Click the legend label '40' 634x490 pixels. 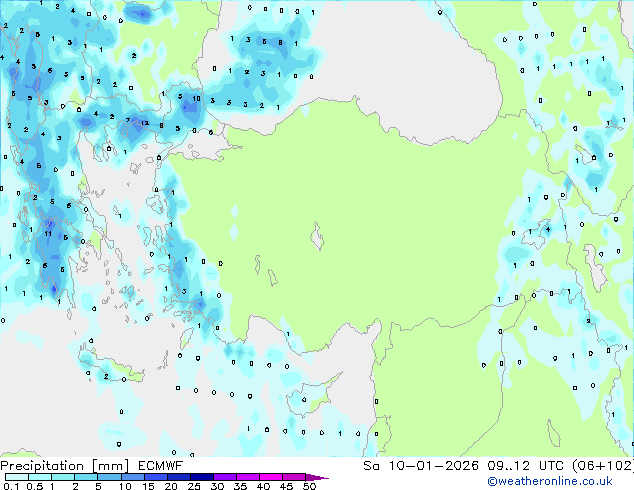(x=263, y=486)
